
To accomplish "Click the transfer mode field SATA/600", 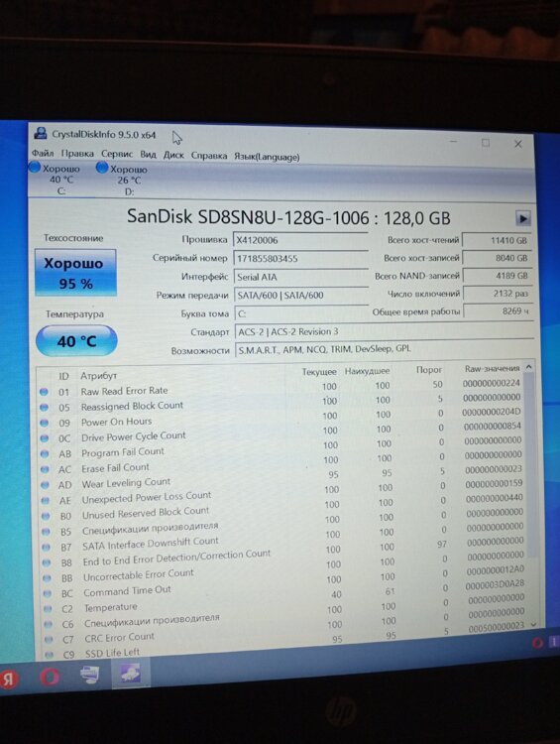I will (300, 296).
